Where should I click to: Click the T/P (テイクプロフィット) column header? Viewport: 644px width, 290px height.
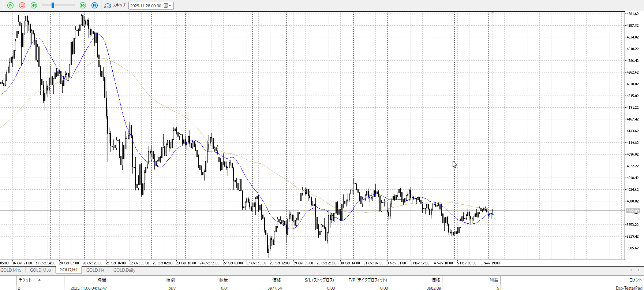(367, 280)
